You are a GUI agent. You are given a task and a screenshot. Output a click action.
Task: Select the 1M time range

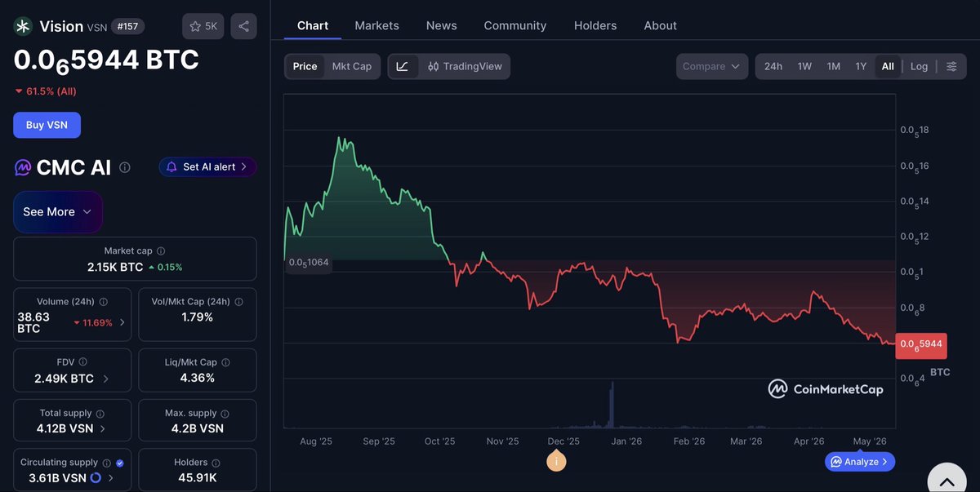(833, 66)
